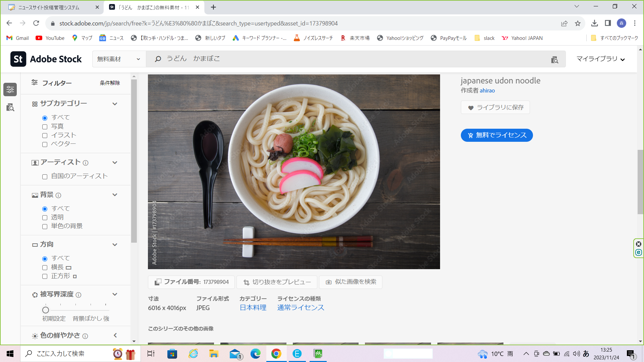Check the 透明 checkbox
This screenshot has height=362, width=644.
tap(45, 218)
